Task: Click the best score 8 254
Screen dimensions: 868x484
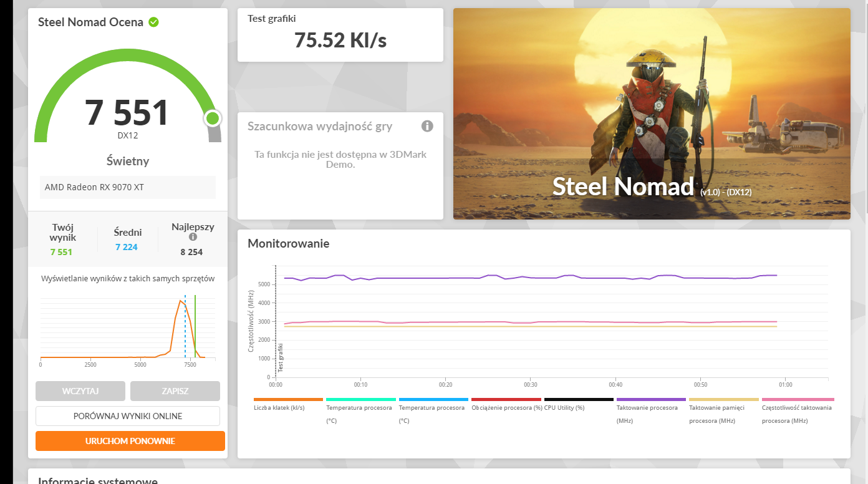Action: [x=191, y=252]
